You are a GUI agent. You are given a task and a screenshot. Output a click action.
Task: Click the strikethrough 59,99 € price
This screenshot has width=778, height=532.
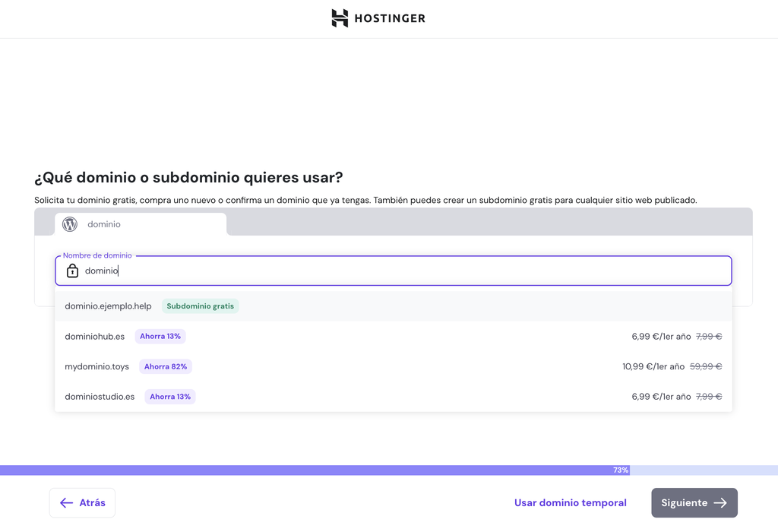(x=707, y=366)
